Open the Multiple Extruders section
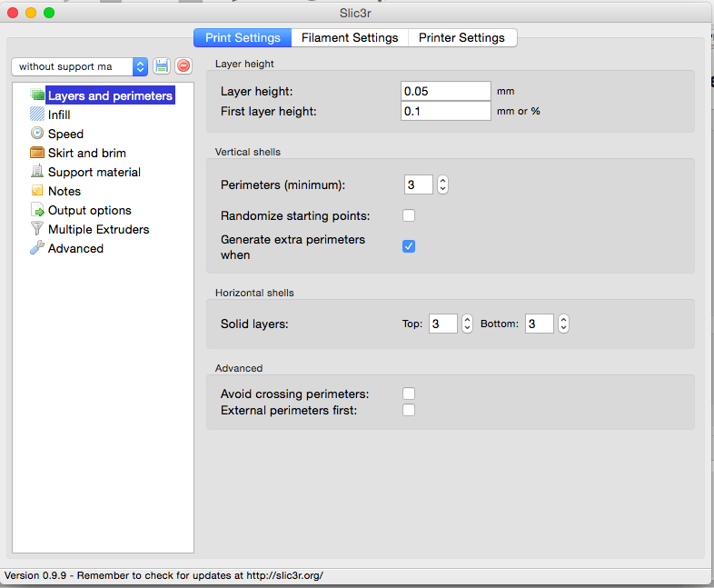 pyautogui.click(x=99, y=230)
